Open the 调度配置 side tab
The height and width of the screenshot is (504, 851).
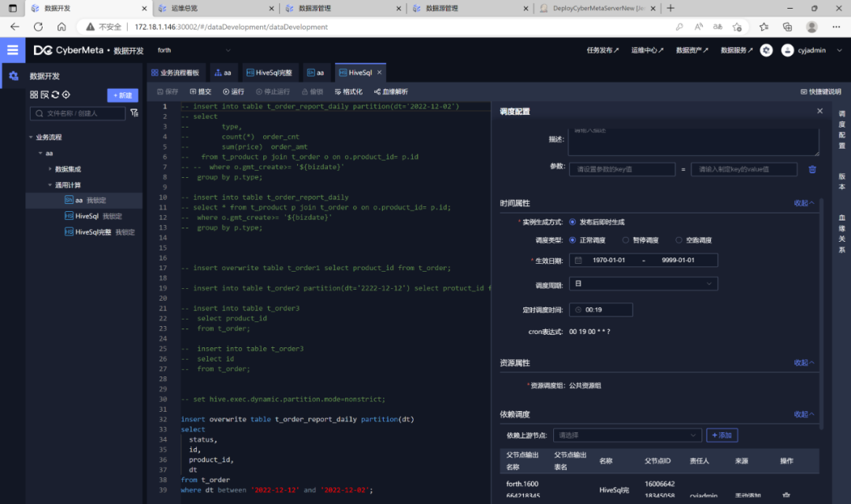tap(842, 130)
